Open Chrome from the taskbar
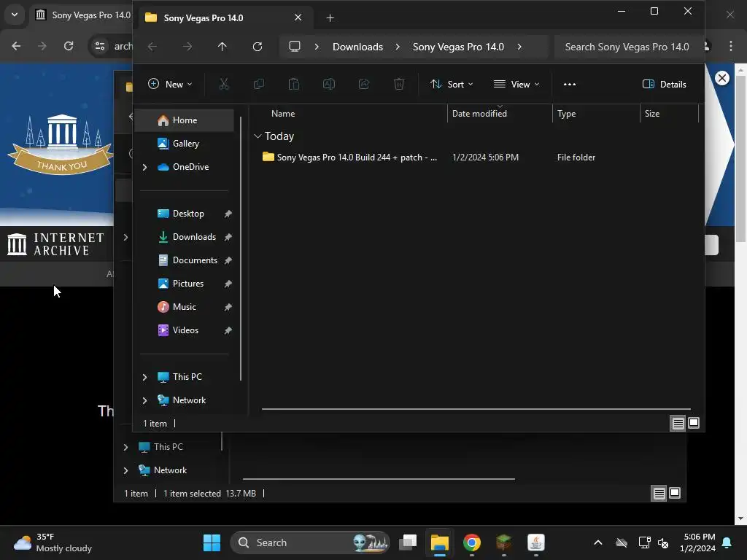Screen dimensions: 747x560 click(x=472, y=542)
